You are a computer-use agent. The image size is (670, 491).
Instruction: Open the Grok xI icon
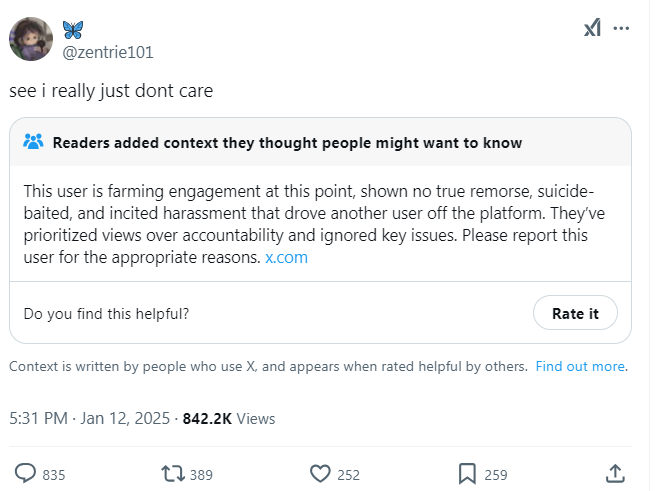point(592,29)
